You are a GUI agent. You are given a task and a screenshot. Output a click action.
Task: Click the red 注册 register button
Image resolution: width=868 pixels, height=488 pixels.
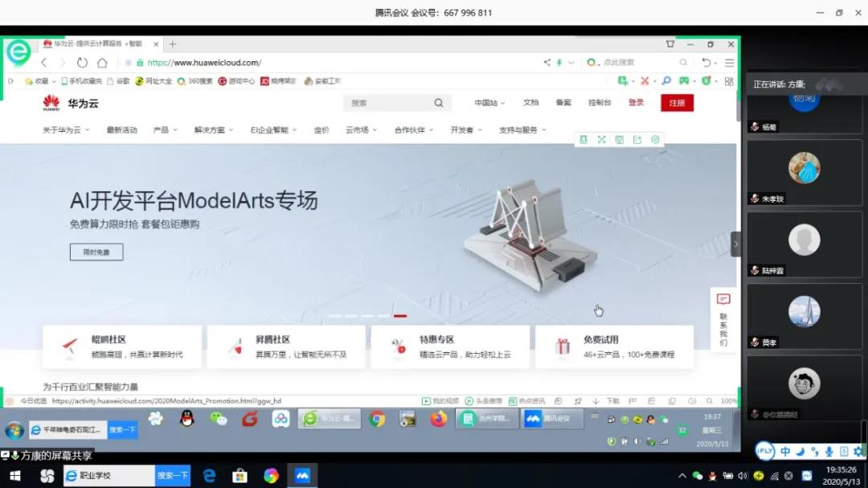(677, 103)
